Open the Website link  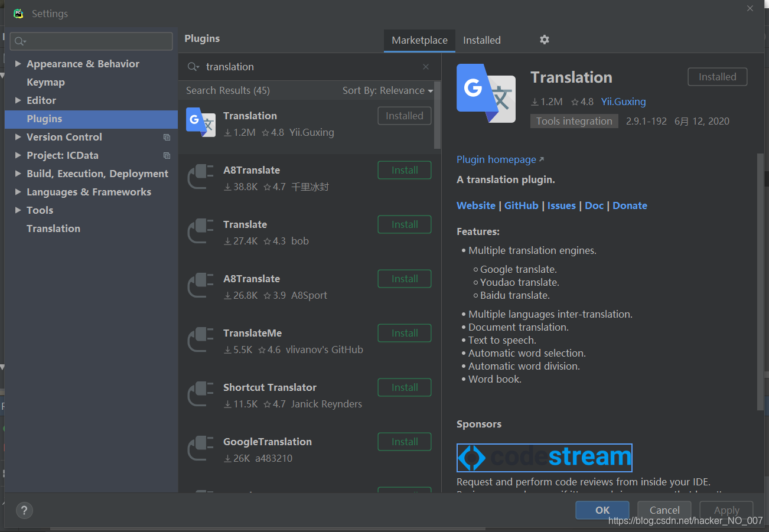(476, 205)
